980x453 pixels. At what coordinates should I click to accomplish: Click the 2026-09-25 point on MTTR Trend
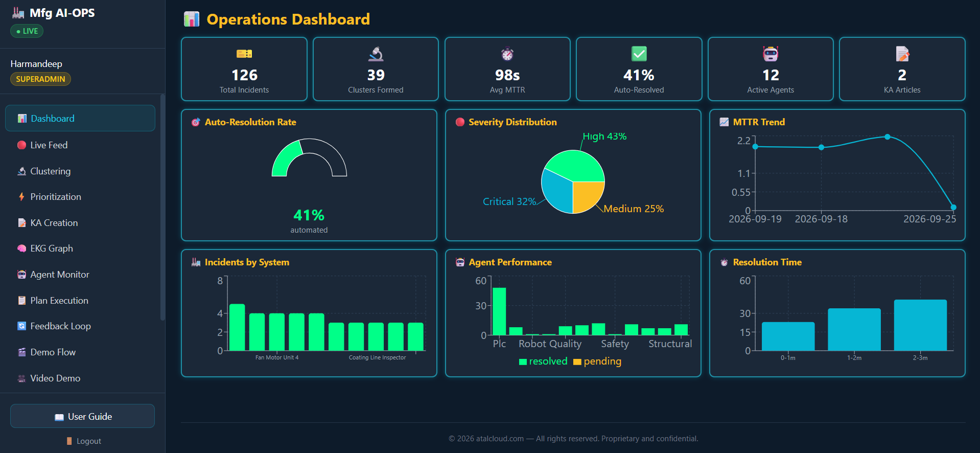[x=953, y=207]
